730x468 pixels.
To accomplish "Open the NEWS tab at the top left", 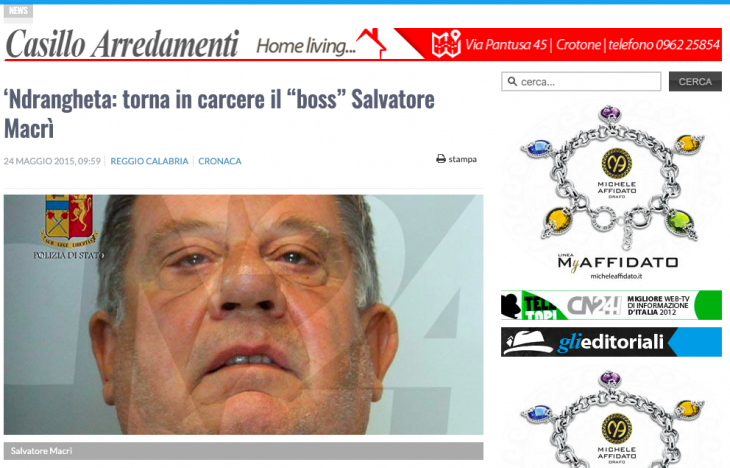I will 18,11.
